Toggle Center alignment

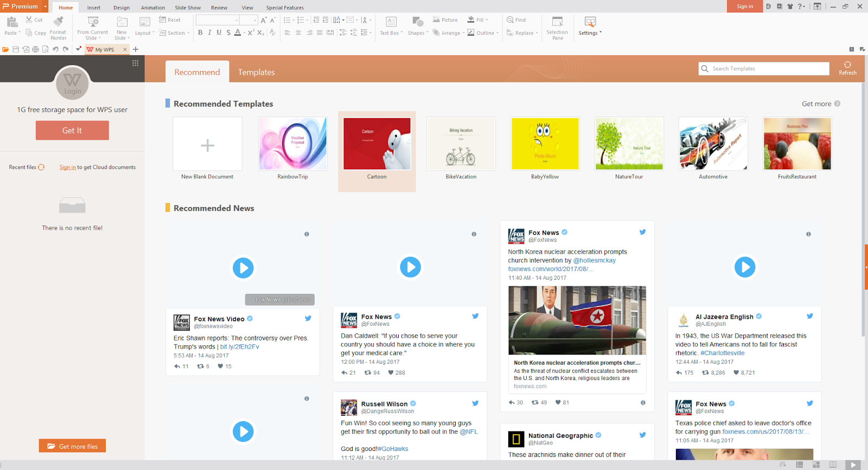click(298, 33)
